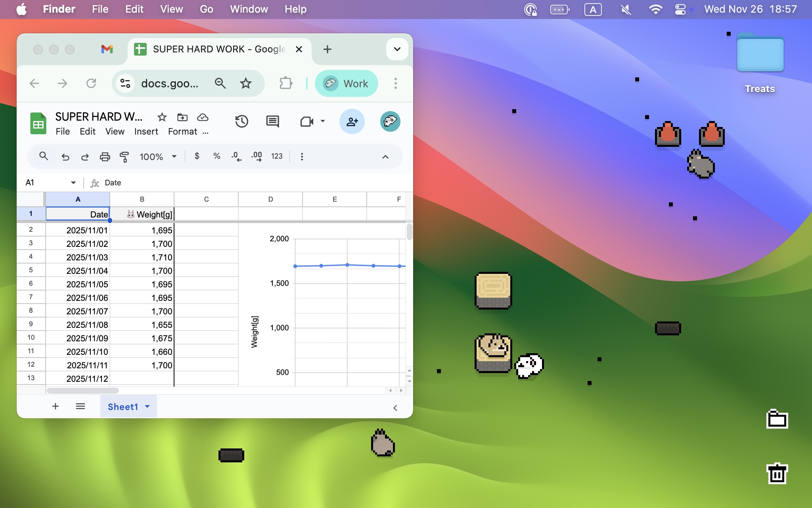Click the Work profile button

tap(346, 83)
